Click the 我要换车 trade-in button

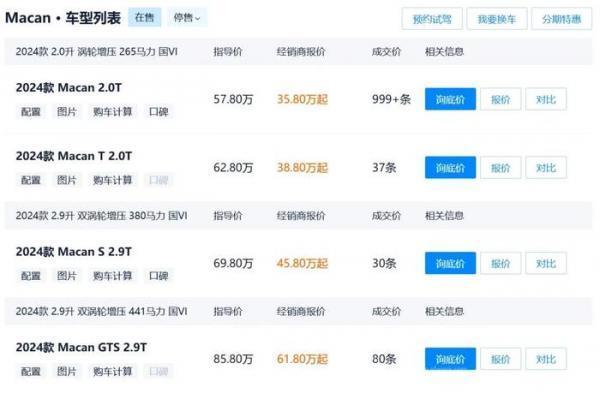[497, 19]
